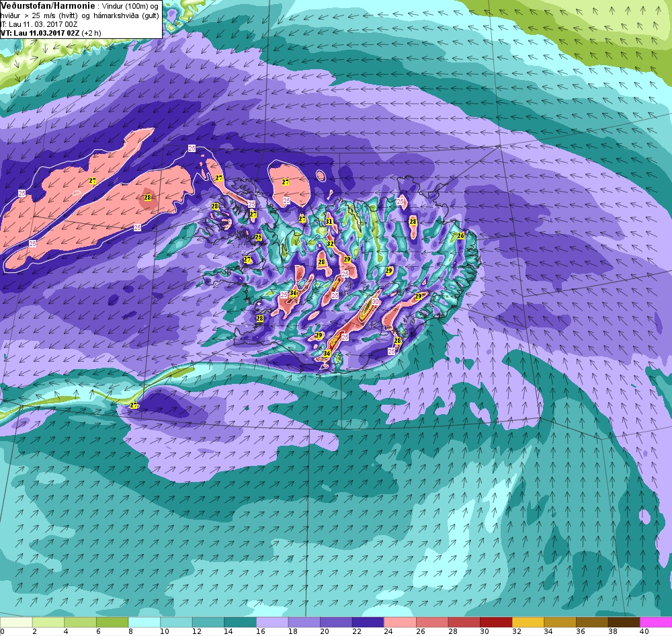This screenshot has width=672, height=636.
Task: Click the '(+2 h)' forecast offset text
Action: click(x=91, y=33)
